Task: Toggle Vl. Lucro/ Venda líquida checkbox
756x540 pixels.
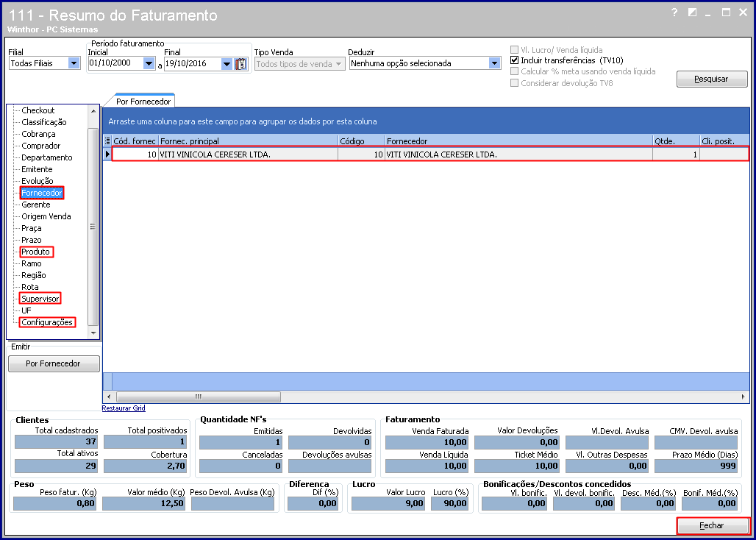Action: (x=515, y=50)
